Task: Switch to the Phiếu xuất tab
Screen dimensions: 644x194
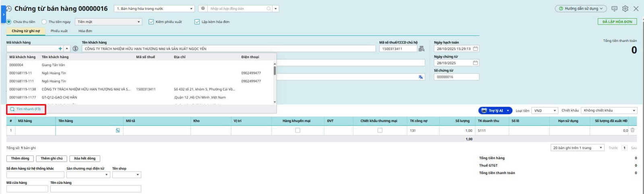Action: coord(59,31)
